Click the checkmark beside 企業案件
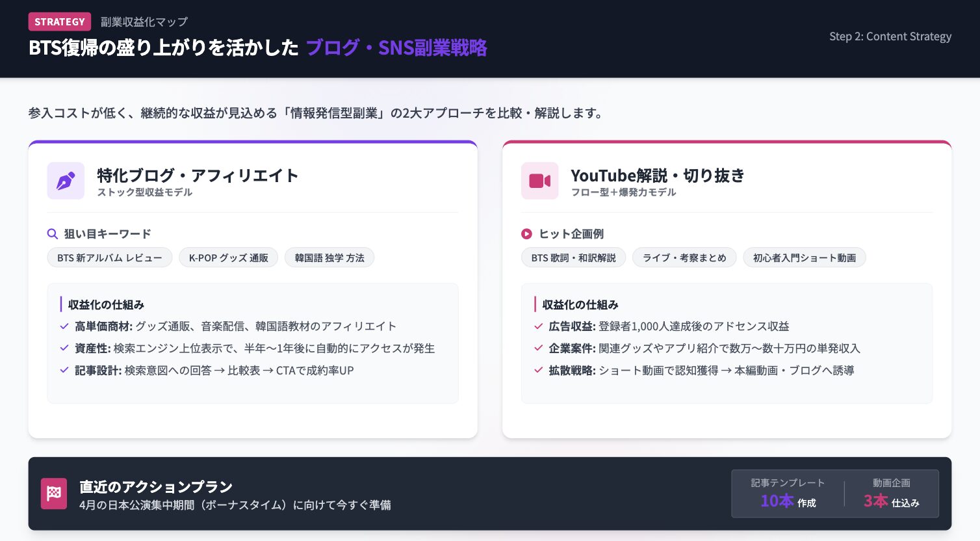This screenshot has height=541, width=980. pos(538,349)
